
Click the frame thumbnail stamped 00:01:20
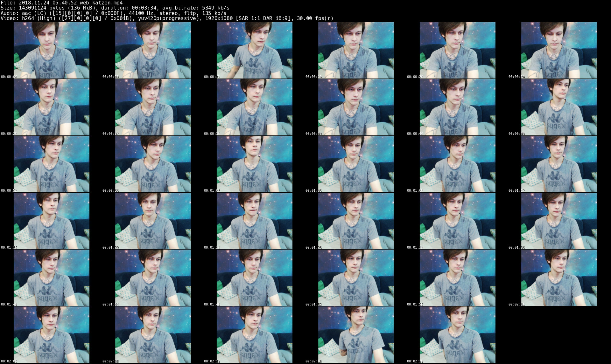coord(153,221)
